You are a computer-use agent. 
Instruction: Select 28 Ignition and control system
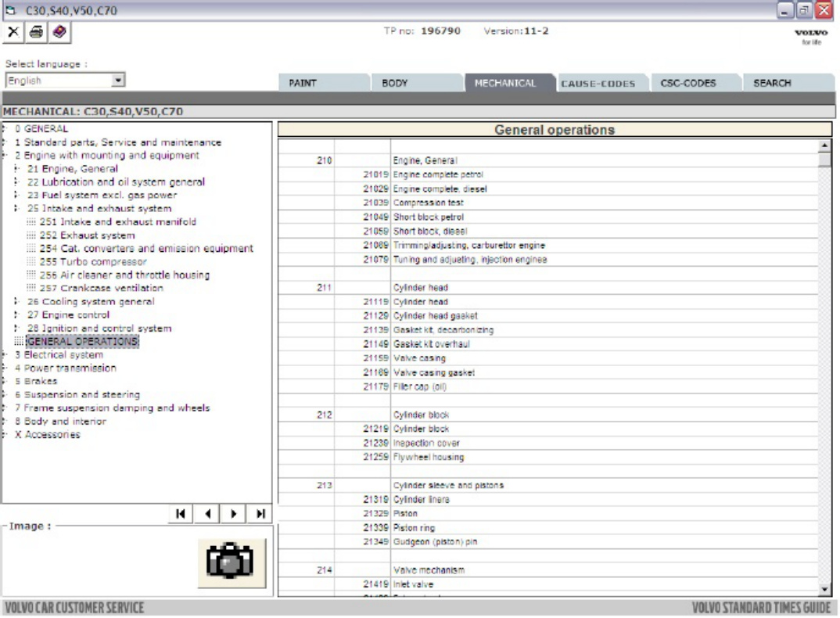pos(99,328)
